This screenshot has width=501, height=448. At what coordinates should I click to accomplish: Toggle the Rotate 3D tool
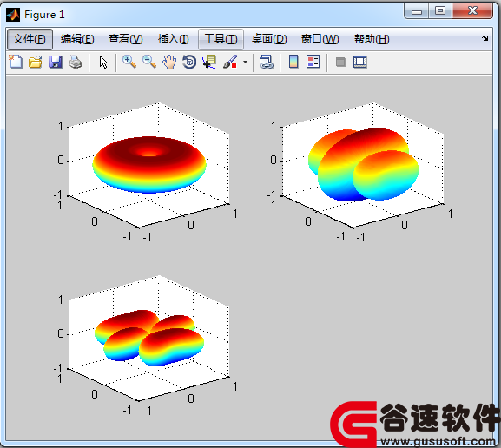189,62
